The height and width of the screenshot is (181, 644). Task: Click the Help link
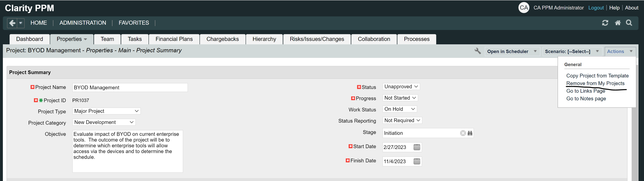pyautogui.click(x=614, y=8)
